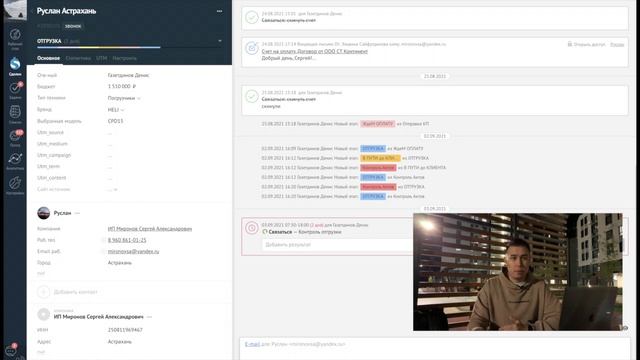Click the Добавить контакт plus icon
Viewport: 640px width, 360px height.
(43, 292)
